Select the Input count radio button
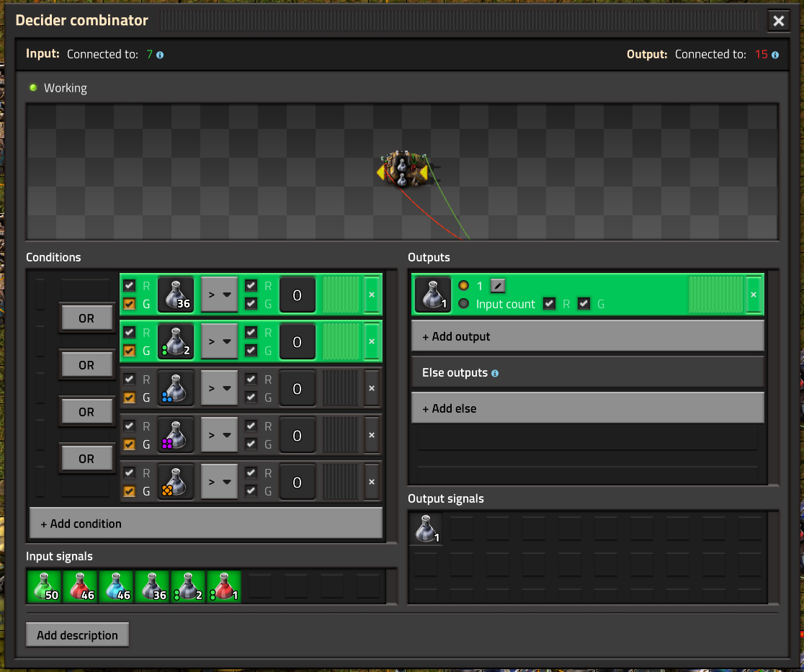Screen dimensions: 804x672 [463, 303]
